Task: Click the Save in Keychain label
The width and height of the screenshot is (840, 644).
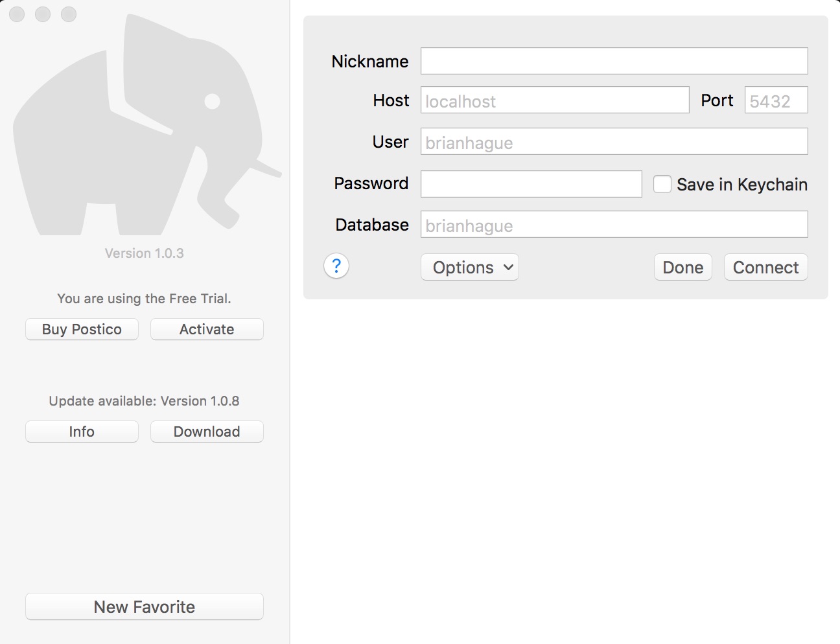Action: coord(742,185)
